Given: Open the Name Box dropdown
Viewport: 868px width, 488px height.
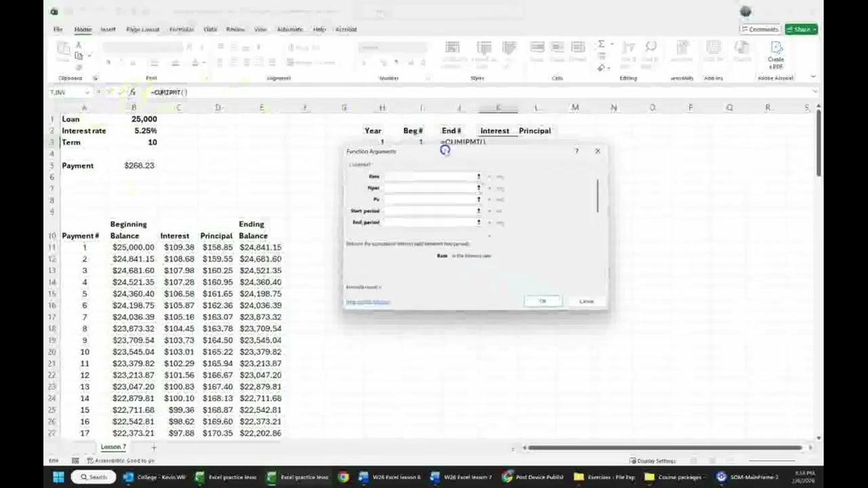Looking at the screenshot, I should [x=87, y=92].
